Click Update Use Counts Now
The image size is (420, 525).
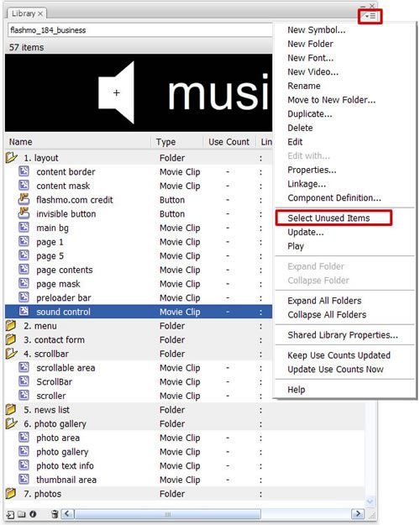[335, 370]
